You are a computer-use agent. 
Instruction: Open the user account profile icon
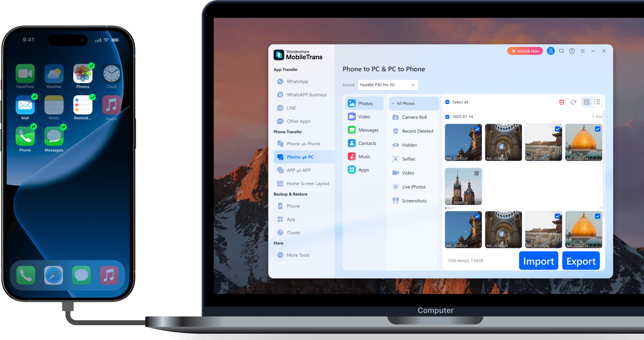551,51
